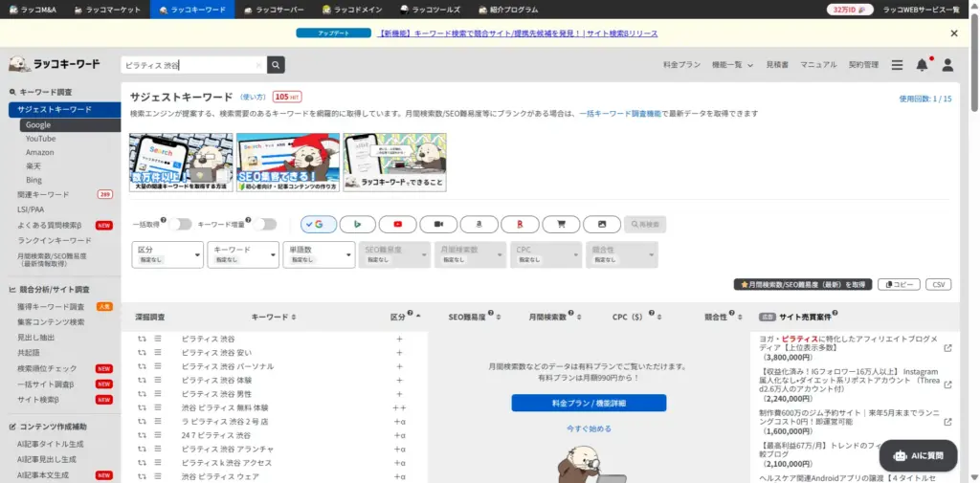Screen dimensions: 980x483
Task: Click the search magnifier button
Action: pyautogui.click(x=276, y=65)
